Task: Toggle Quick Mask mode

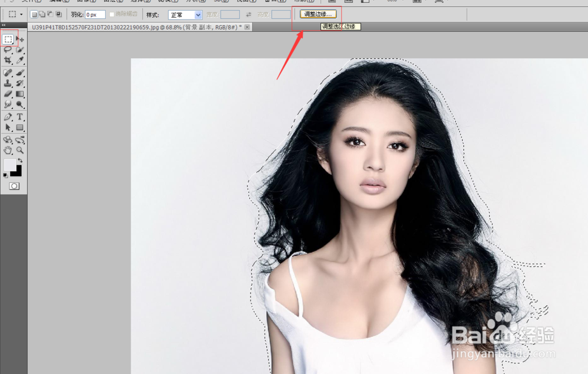Action: click(x=14, y=186)
